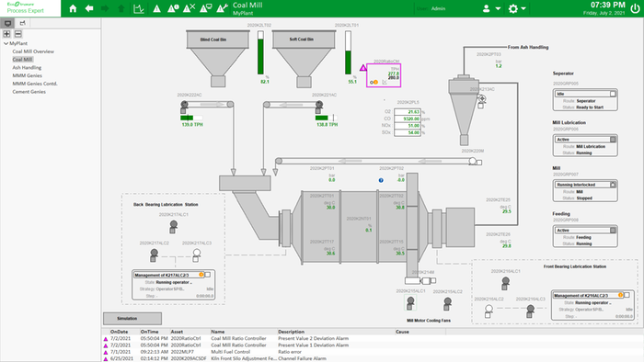Toggle the Mill Running Interlocked box

613,185
